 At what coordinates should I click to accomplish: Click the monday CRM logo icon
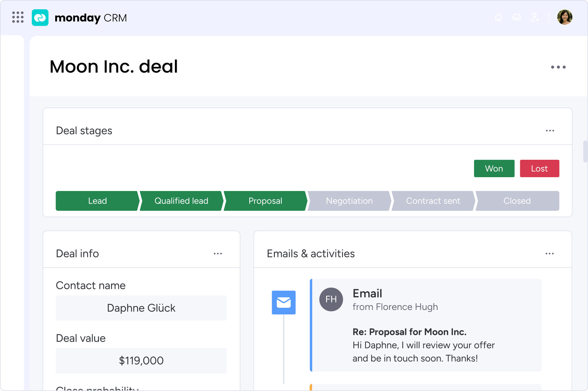click(40, 18)
